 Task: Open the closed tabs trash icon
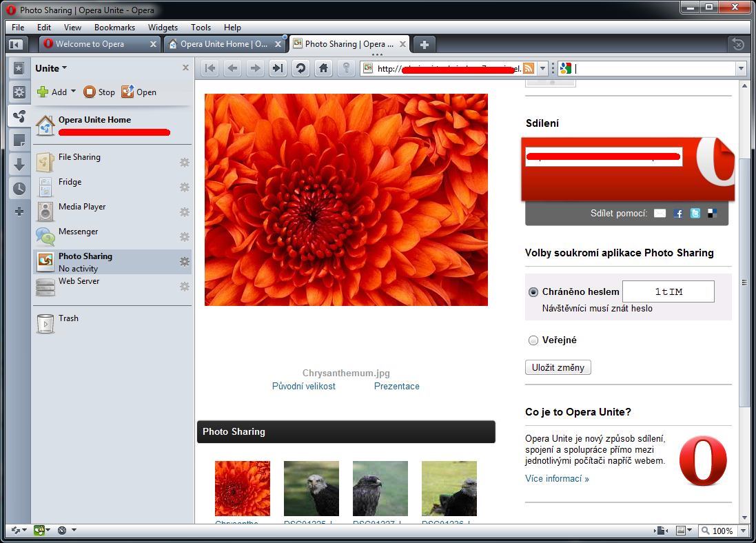tap(737, 44)
